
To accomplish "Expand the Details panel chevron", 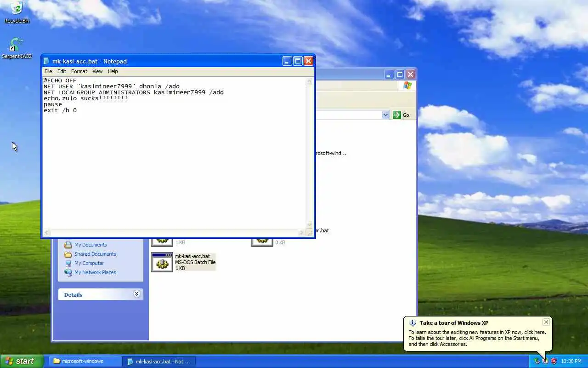I will [x=136, y=294].
